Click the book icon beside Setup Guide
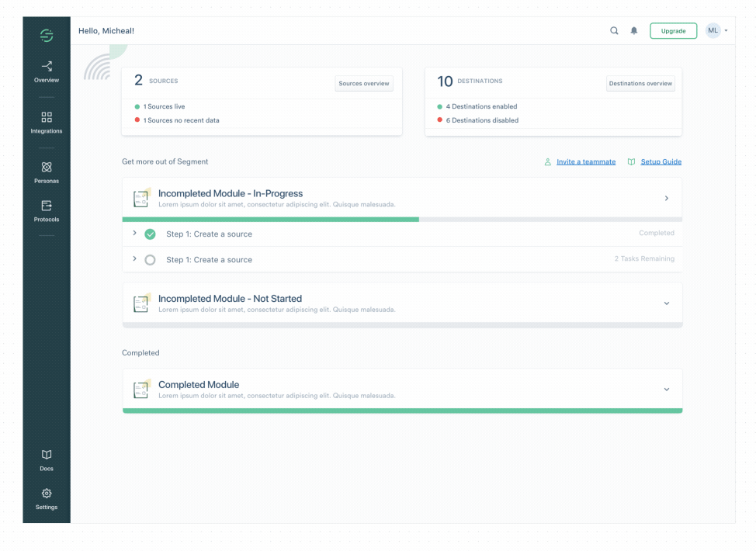Screen dimensions: 756x551 pyautogui.click(x=631, y=162)
